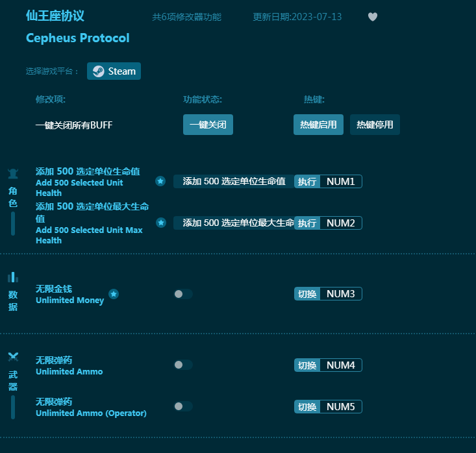Click the 共6项修改器功能 text
Viewport: 476px width, 453px height.
coord(186,17)
